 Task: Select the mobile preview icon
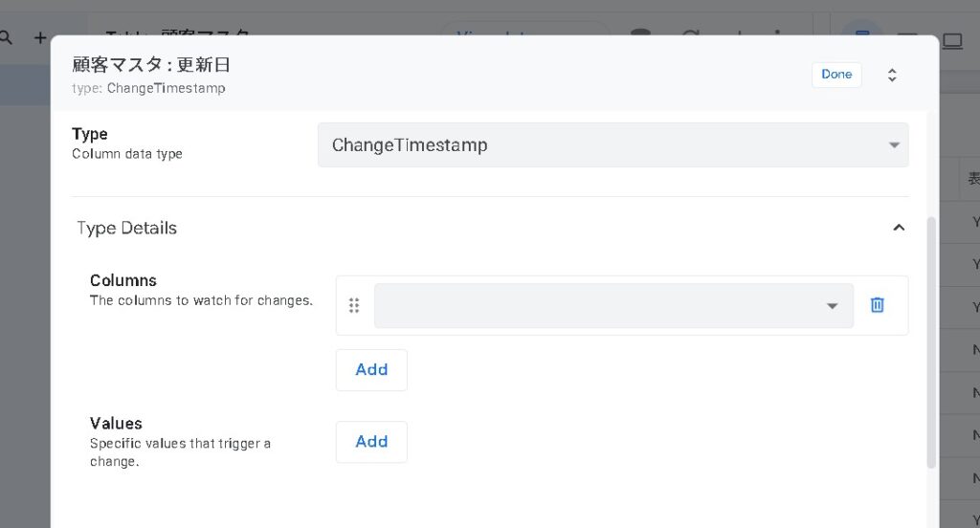point(862,36)
